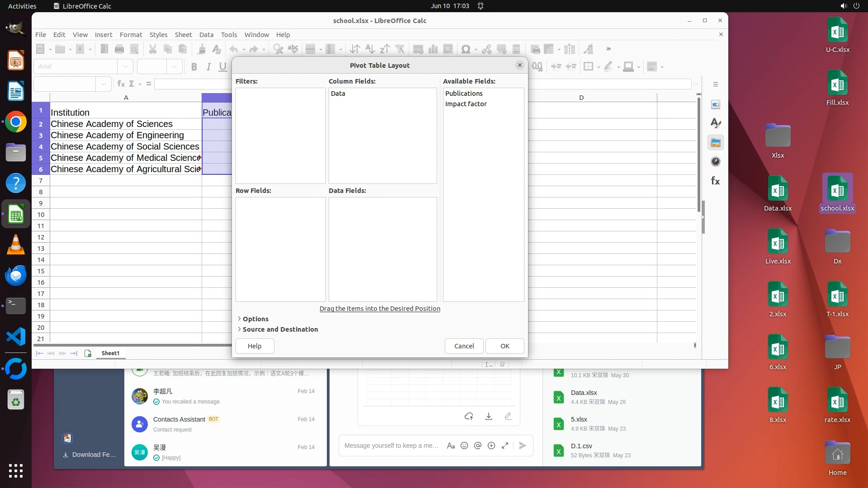The image size is (868, 488).
Task: Expand Source and Destination section
Action: click(279, 329)
